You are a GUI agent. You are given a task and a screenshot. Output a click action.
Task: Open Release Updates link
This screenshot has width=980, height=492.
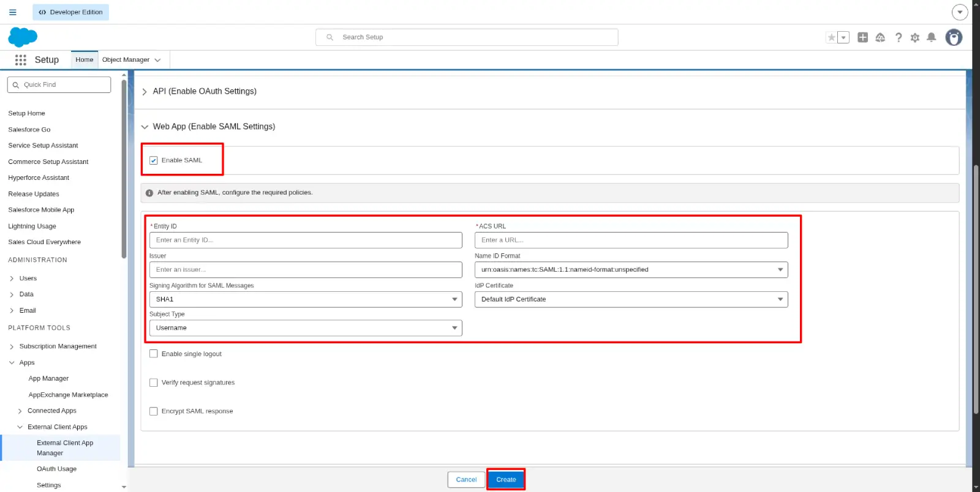(34, 194)
